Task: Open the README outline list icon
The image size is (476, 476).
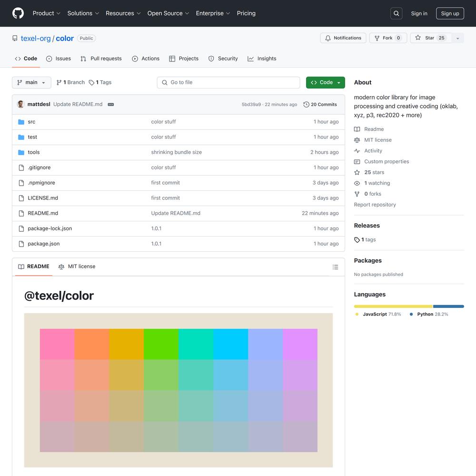Action: (335, 267)
